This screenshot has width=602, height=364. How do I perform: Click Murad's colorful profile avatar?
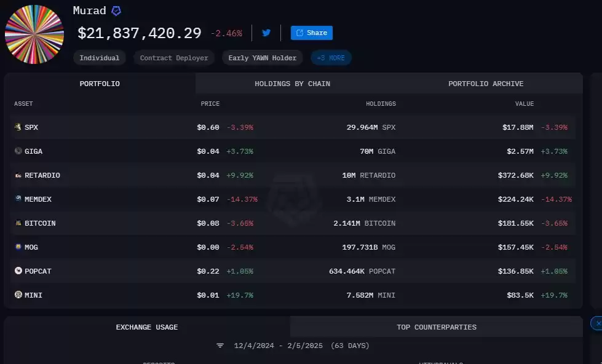click(x=34, y=34)
